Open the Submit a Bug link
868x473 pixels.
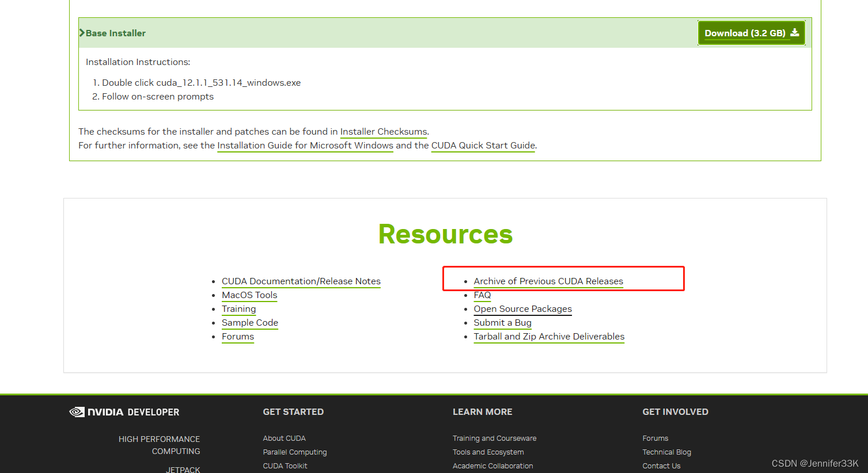point(503,323)
